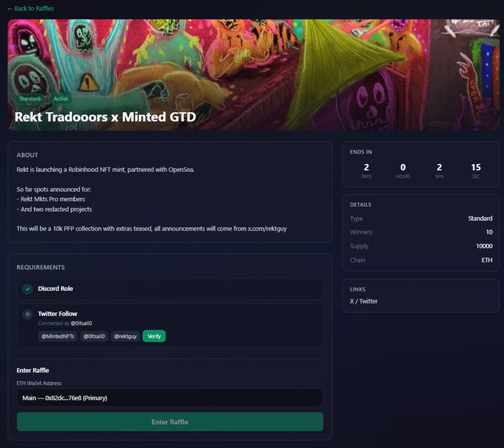Screen dimensions: 504x448
Task: Click the Enter Raffle submit button
Action: [170, 421]
